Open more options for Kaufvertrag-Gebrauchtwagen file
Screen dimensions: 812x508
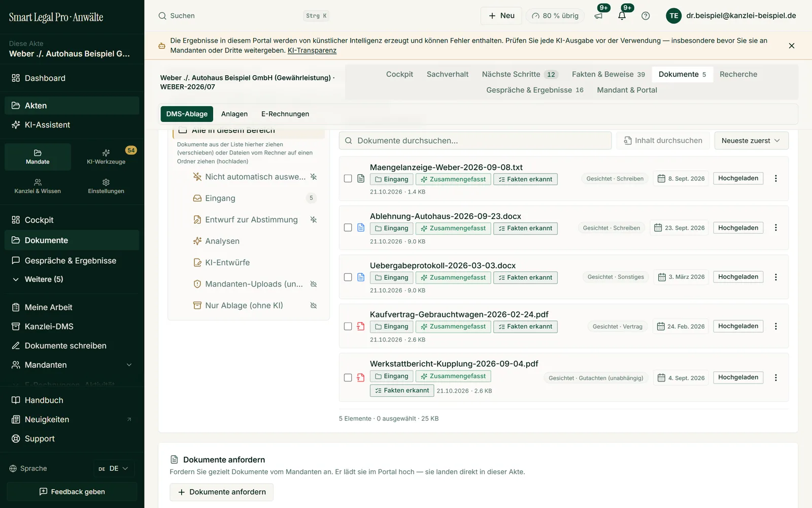[x=775, y=326]
